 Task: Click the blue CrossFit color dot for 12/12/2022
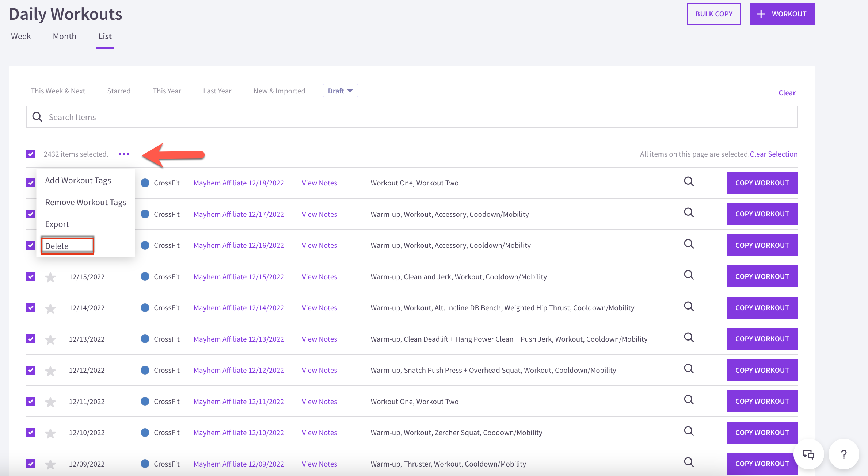tap(145, 370)
